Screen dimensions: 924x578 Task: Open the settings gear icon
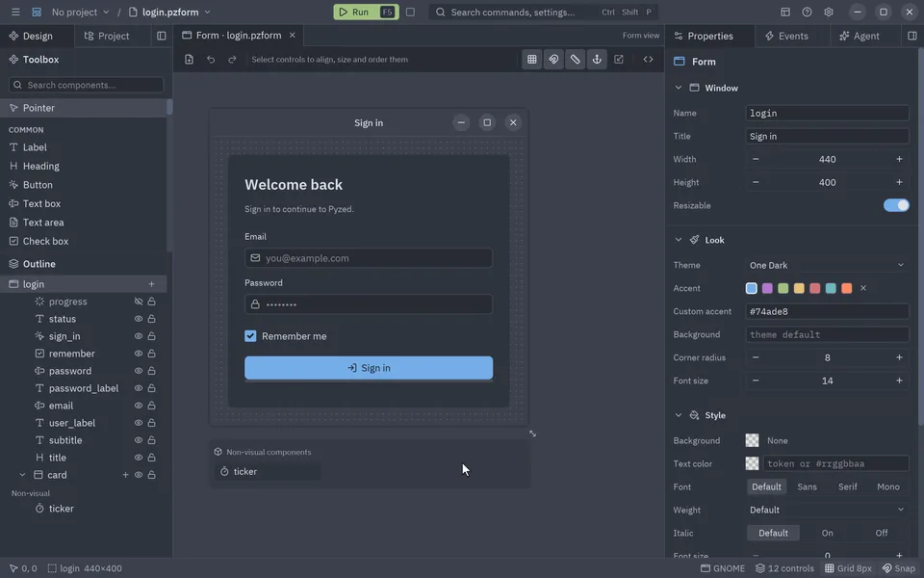click(829, 12)
